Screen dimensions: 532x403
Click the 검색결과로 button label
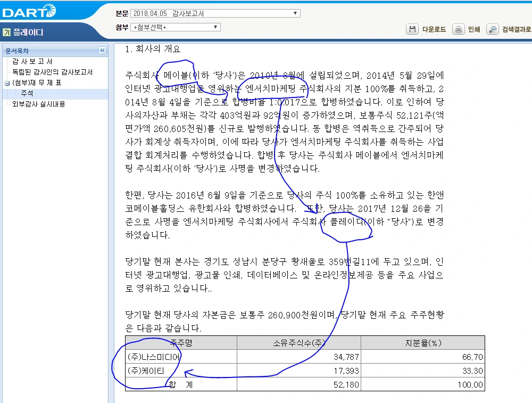tap(517, 29)
